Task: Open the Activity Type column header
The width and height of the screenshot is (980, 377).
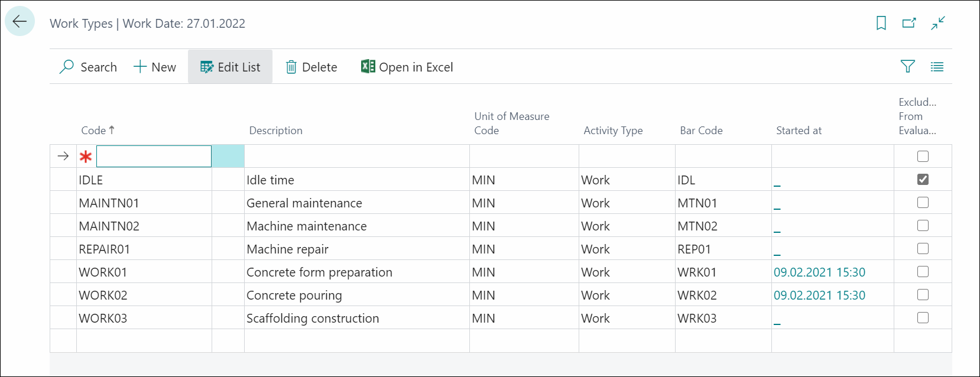Action: 613,131
